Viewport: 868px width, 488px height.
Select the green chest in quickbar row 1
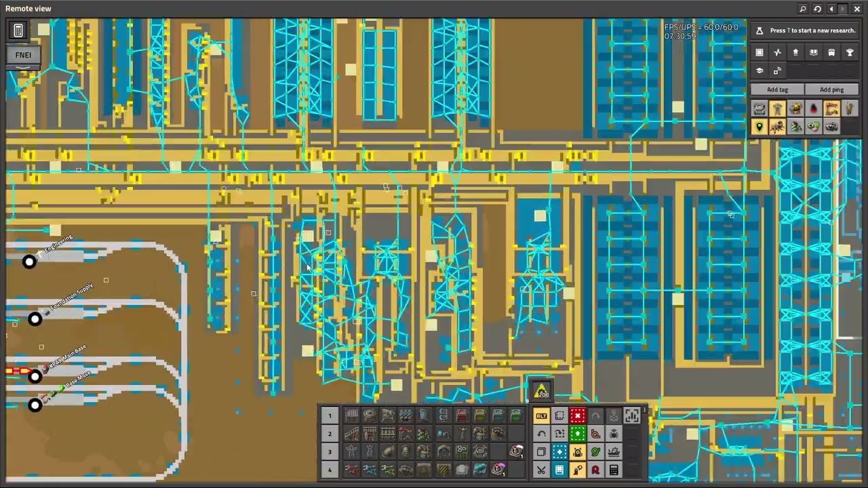[x=517, y=415]
